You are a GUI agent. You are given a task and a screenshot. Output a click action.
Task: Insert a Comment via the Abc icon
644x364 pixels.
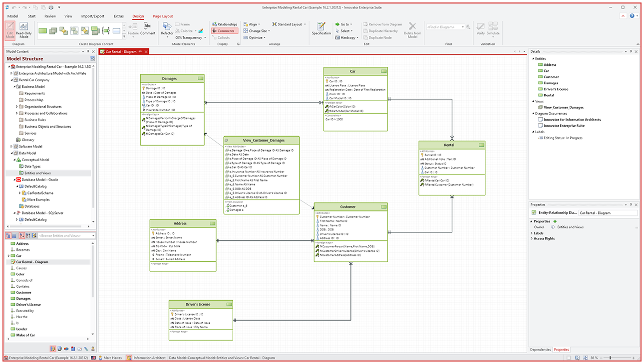(148, 28)
